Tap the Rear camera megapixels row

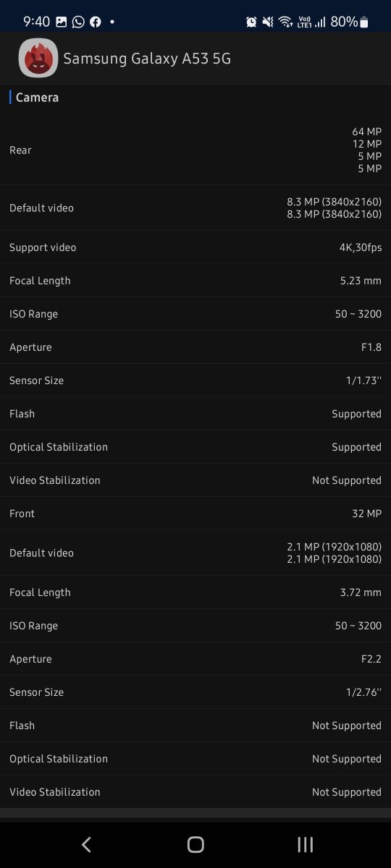point(195,150)
